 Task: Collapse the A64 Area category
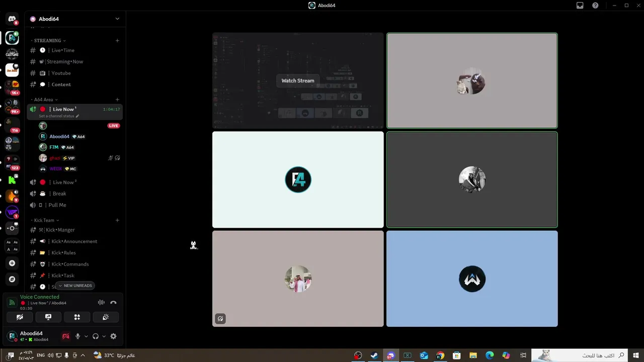(x=44, y=100)
